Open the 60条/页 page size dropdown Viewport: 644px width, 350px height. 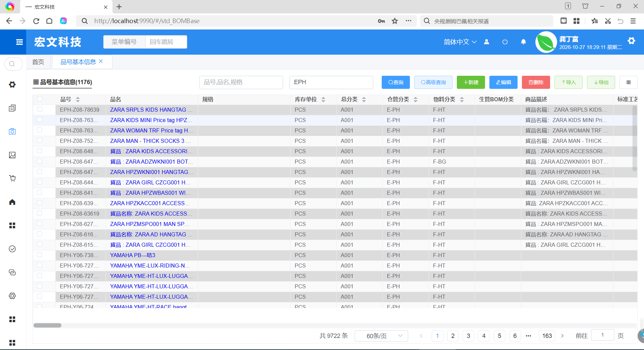pos(381,336)
